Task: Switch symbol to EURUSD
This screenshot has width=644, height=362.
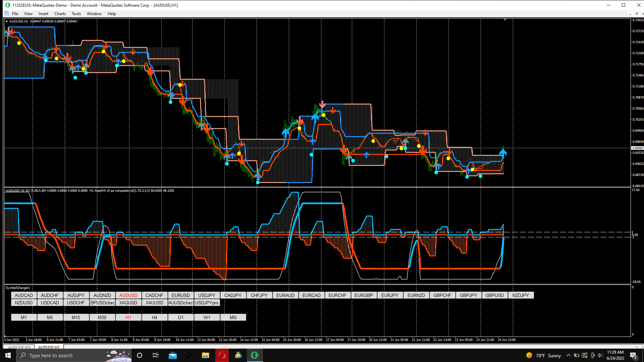Action: point(180,295)
